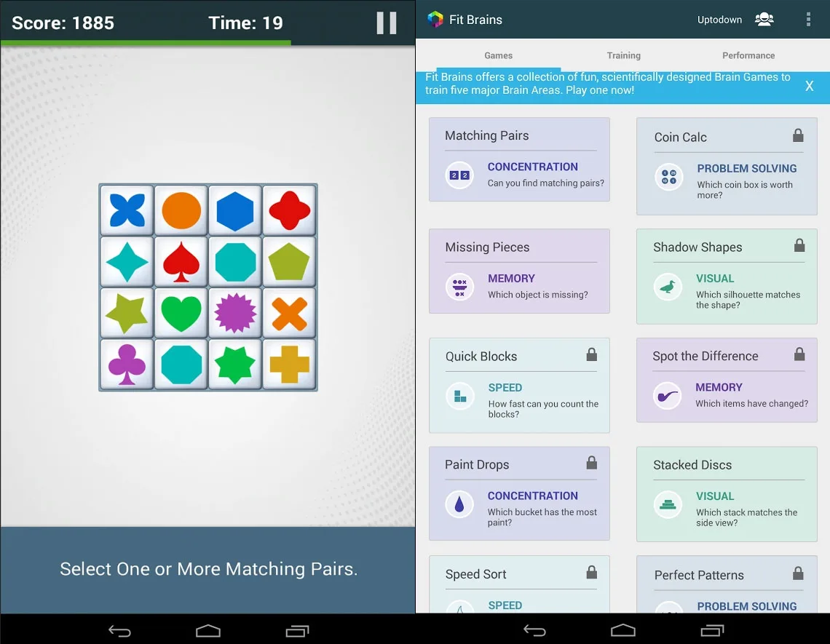
Task: Click the Missing Pieces memory icon
Action: click(x=459, y=287)
